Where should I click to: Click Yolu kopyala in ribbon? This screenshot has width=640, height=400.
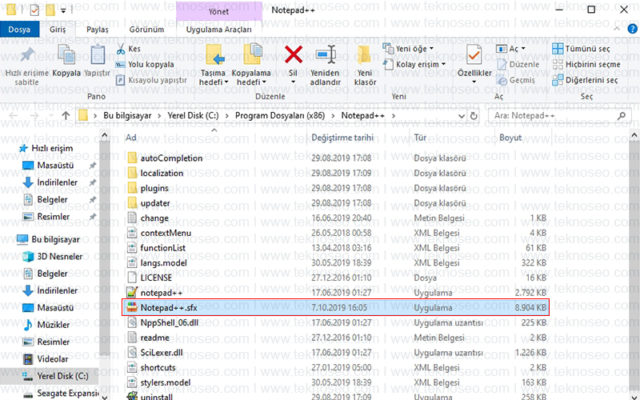[x=145, y=64]
